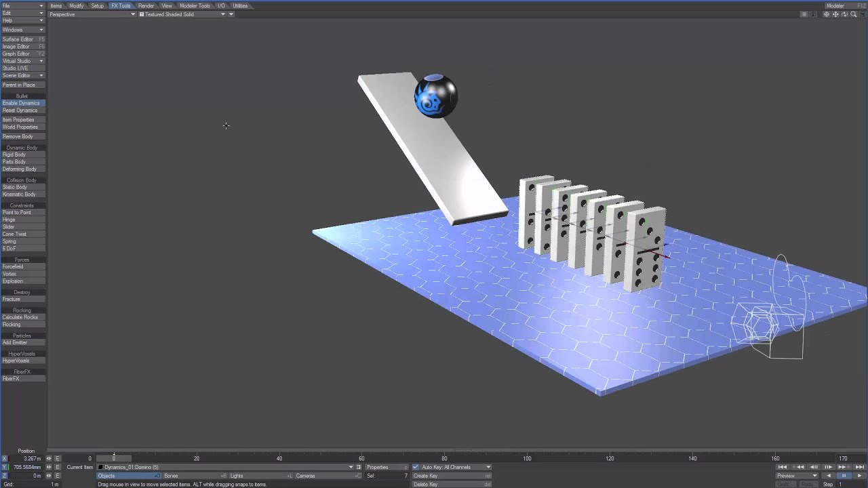Open Textured Shaded Solid display dropdown

click(x=182, y=14)
